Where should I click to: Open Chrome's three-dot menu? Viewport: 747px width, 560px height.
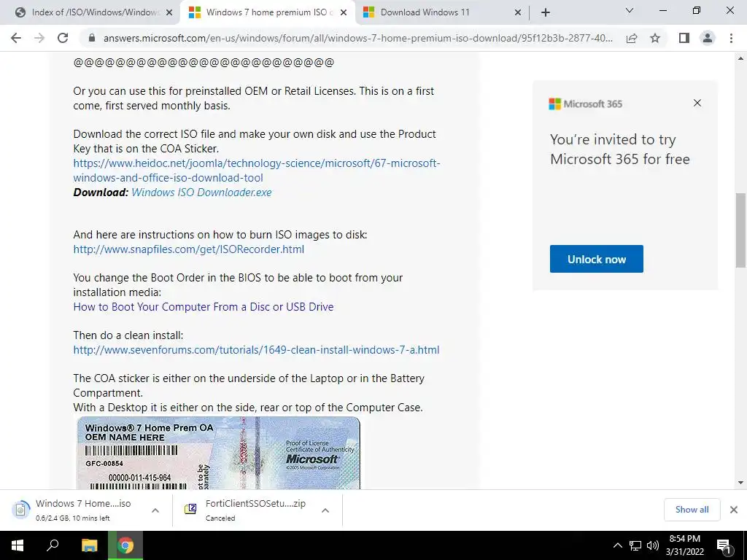pos(731,38)
